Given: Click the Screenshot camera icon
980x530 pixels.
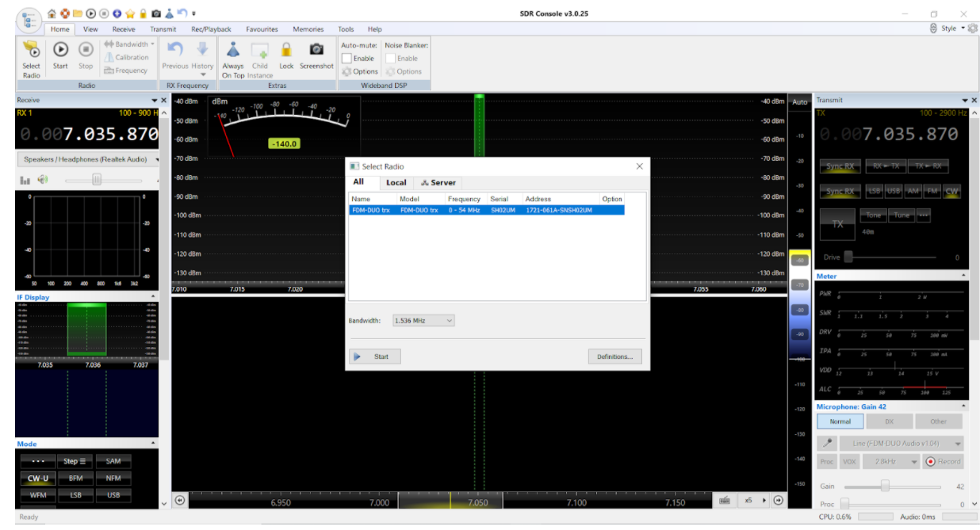Looking at the screenshot, I should pyautogui.click(x=316, y=50).
